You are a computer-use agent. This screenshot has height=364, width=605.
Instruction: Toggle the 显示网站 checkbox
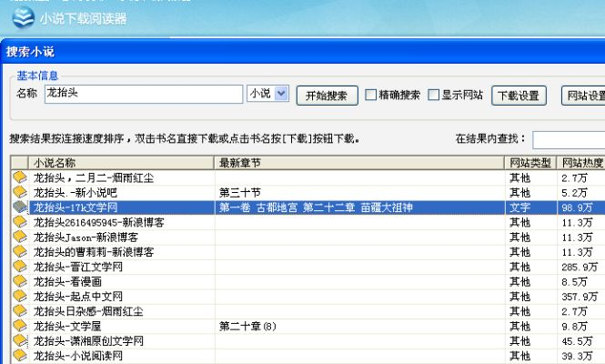pos(433,95)
